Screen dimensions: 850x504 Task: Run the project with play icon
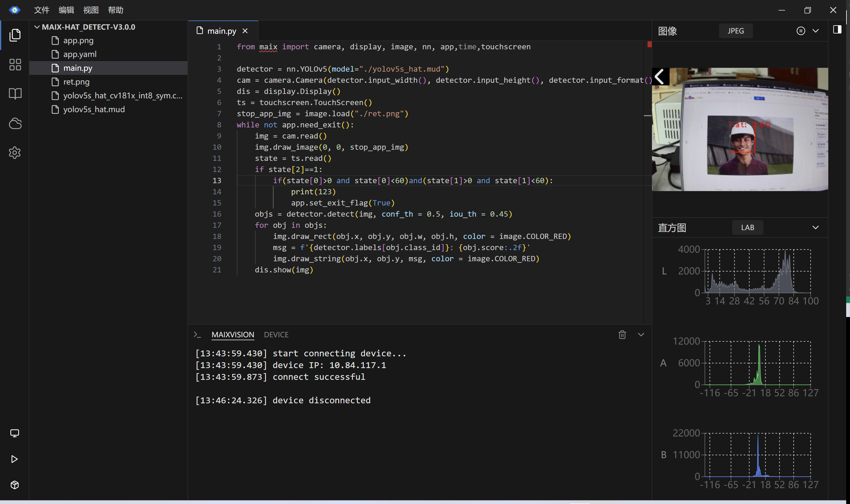point(14,459)
